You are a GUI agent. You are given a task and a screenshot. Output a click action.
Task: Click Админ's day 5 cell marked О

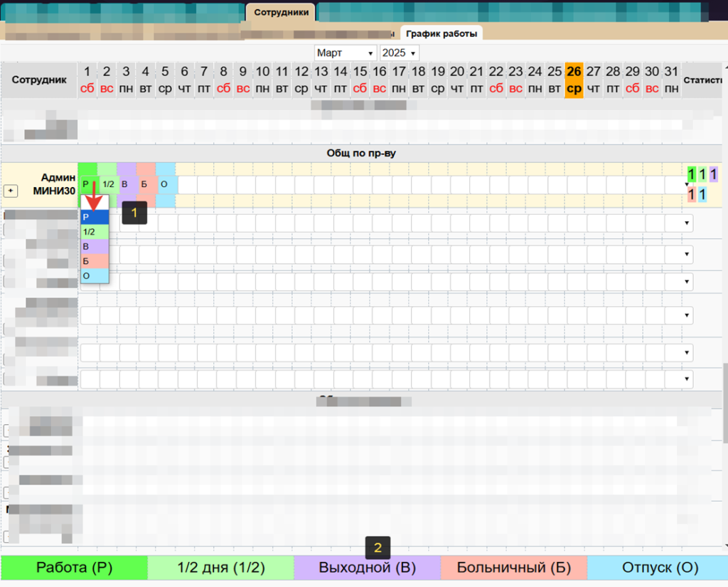point(165,184)
